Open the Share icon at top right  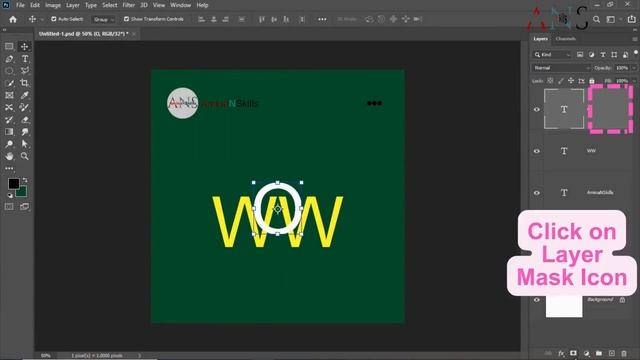pyautogui.click(x=631, y=19)
